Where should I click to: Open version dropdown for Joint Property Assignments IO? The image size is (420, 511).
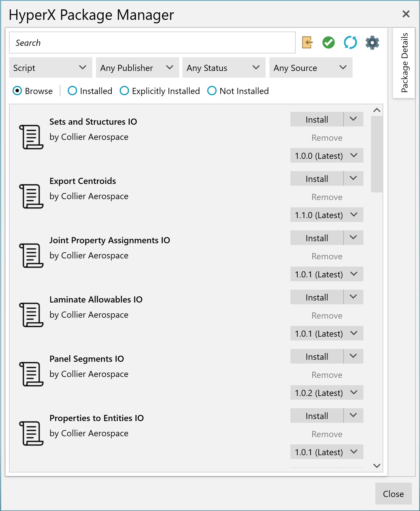(x=327, y=274)
